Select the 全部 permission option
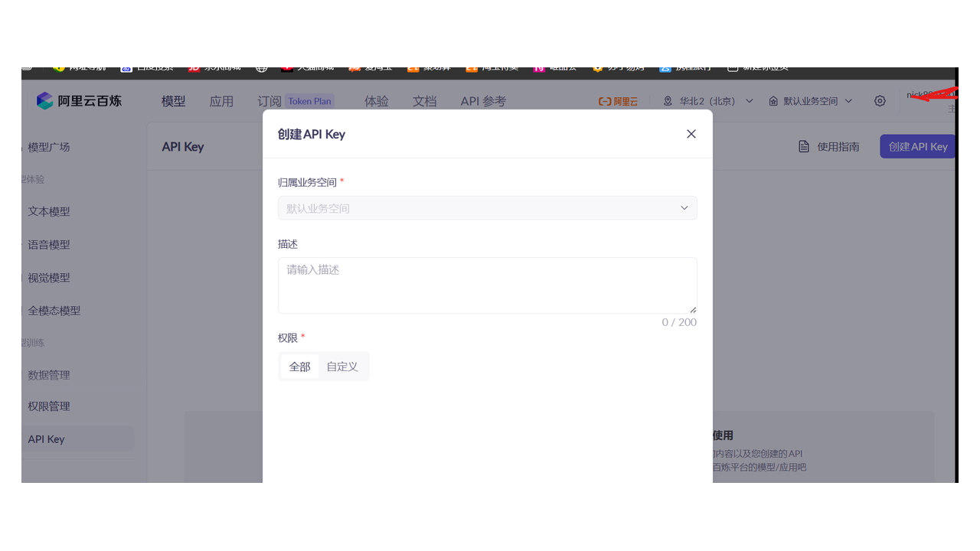Screen dimensions: 980x551 click(x=299, y=366)
